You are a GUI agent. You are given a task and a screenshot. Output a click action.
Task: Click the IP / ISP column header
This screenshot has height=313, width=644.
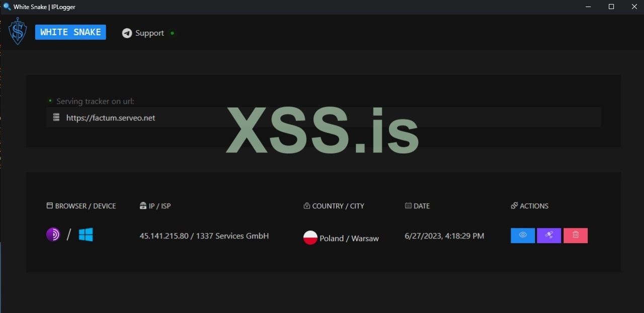[155, 206]
